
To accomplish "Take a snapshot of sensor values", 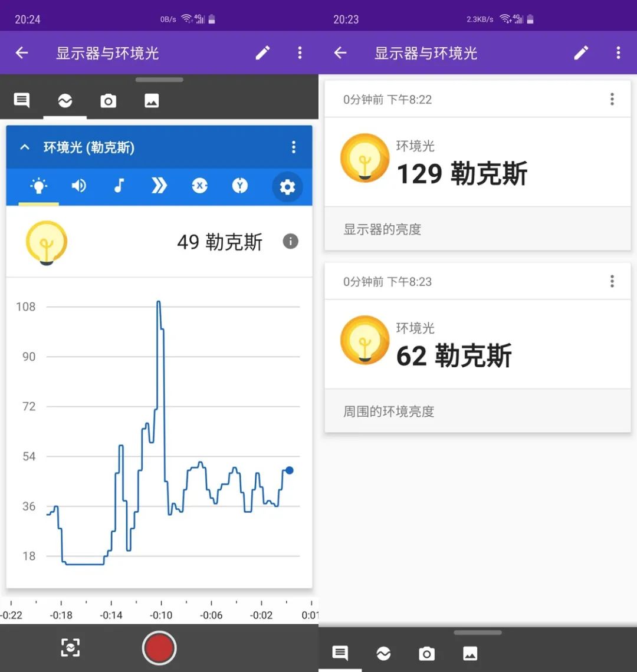I will (x=70, y=648).
